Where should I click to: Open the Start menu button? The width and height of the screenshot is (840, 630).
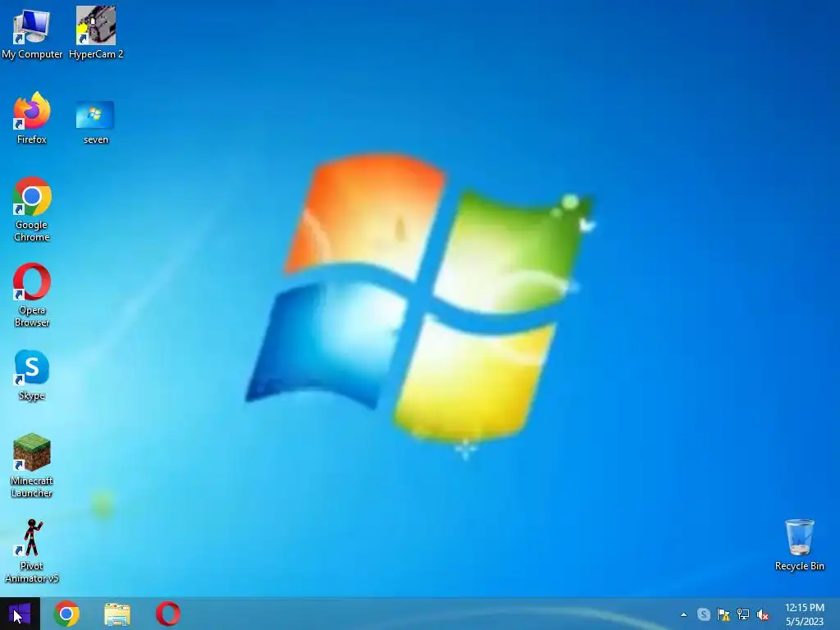coord(20,614)
